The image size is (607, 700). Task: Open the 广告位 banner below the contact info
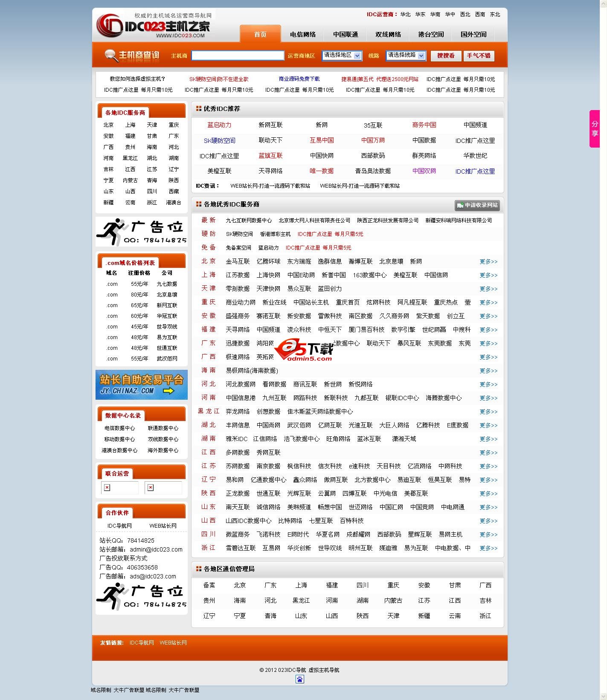(x=142, y=596)
